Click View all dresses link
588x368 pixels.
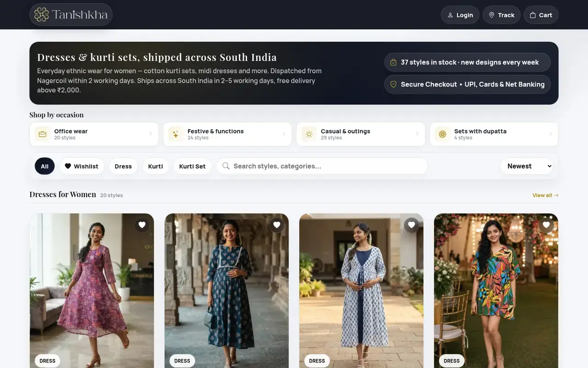click(545, 195)
